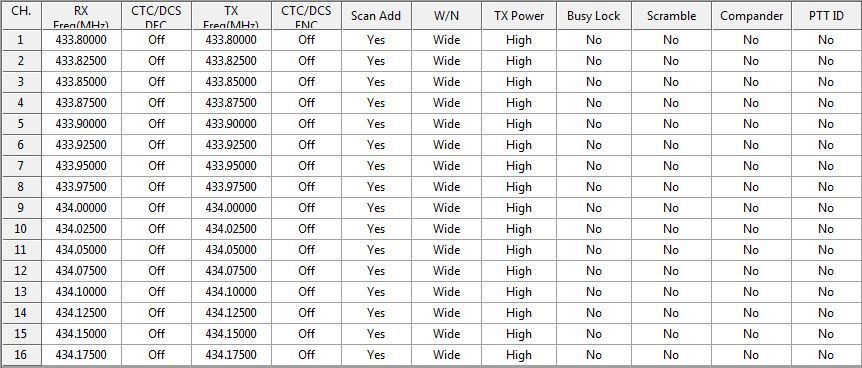Click RX frequency 434.10000 in channel 13

(81, 292)
